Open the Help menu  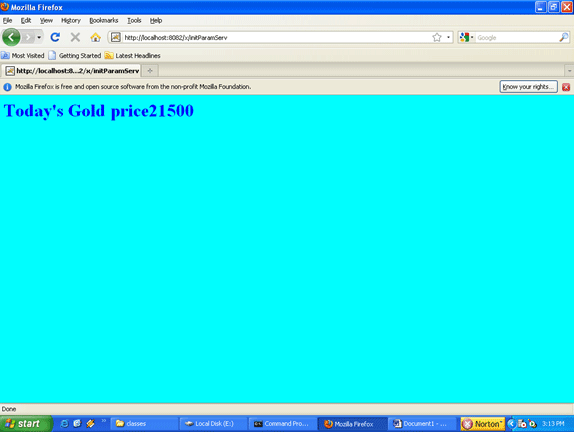pyautogui.click(x=156, y=21)
